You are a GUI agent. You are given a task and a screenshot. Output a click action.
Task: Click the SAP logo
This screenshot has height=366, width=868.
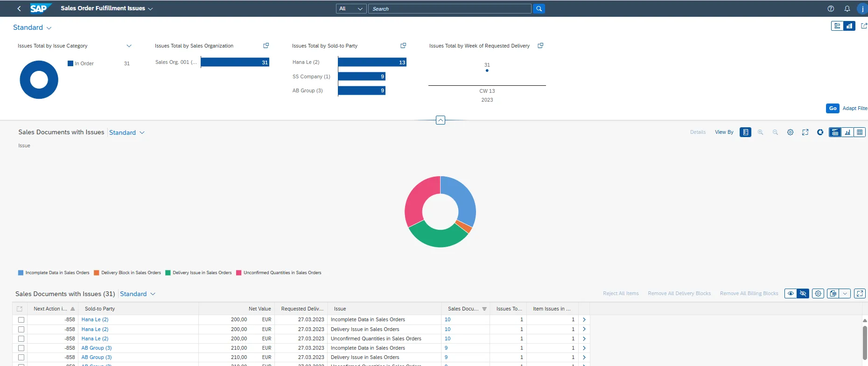pyautogui.click(x=39, y=8)
